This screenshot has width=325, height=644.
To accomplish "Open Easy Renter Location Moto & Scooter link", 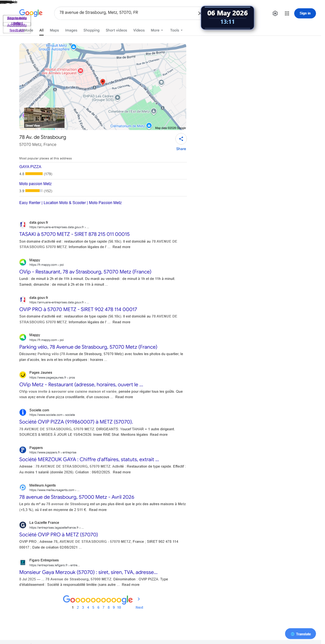I will pyautogui.click(x=70, y=203).
